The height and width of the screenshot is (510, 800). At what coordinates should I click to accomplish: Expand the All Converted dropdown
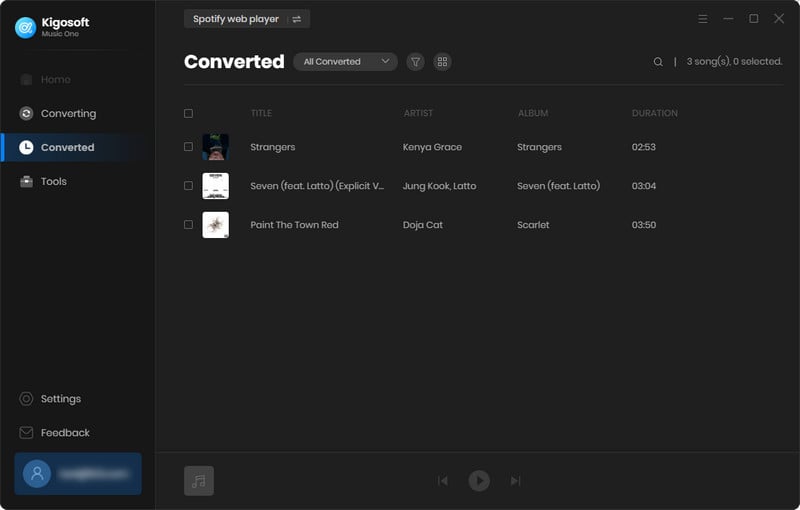click(345, 62)
